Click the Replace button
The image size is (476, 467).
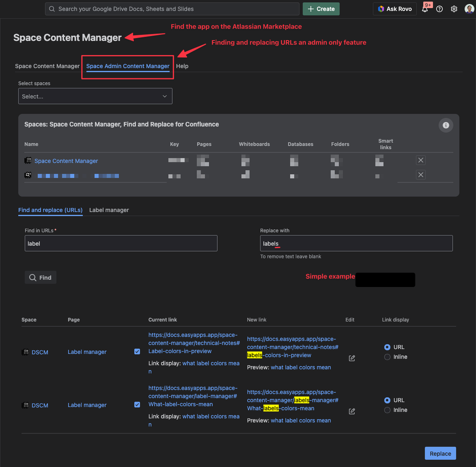click(x=440, y=453)
